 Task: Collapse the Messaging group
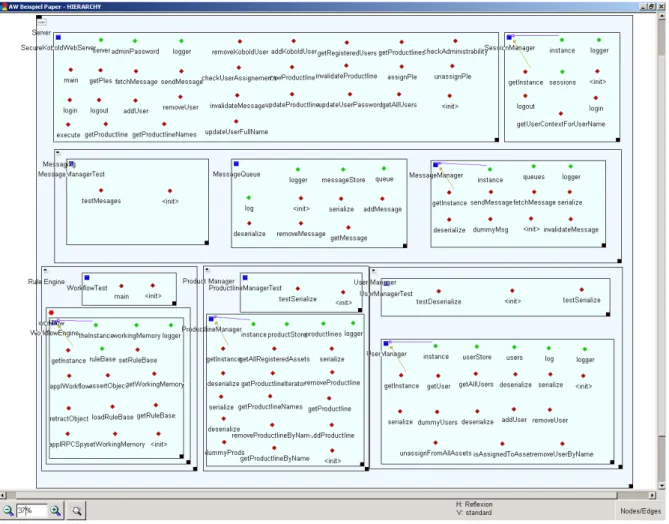tap(58, 153)
